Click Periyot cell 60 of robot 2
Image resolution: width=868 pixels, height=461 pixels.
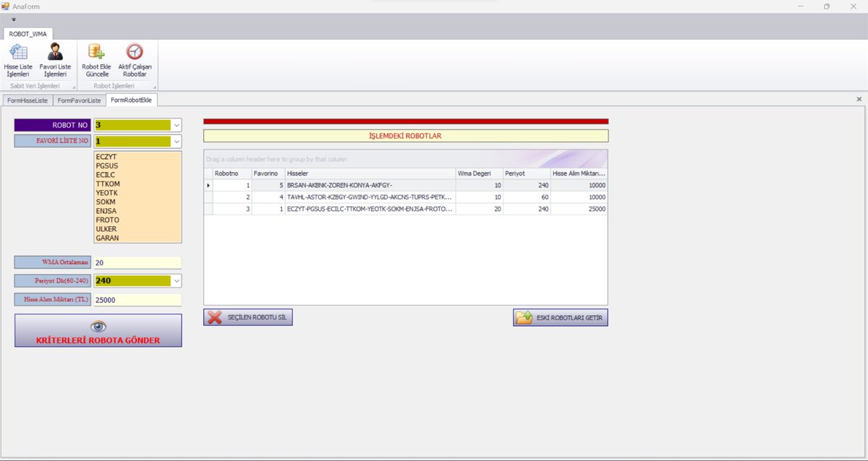[527, 197]
